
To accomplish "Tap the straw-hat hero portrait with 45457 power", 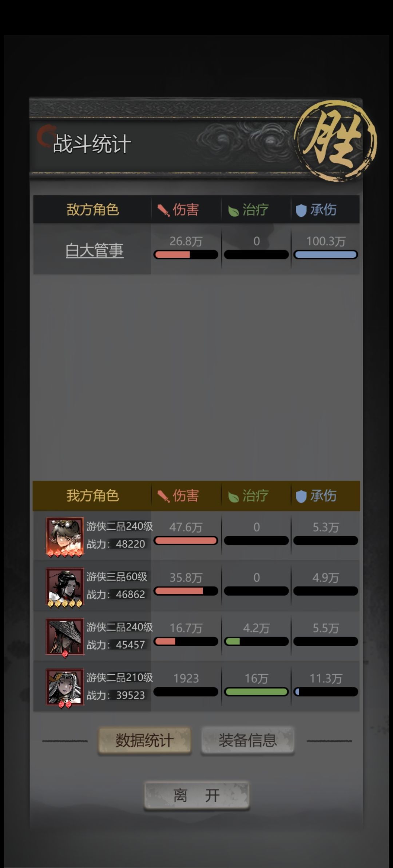I will point(65,637).
